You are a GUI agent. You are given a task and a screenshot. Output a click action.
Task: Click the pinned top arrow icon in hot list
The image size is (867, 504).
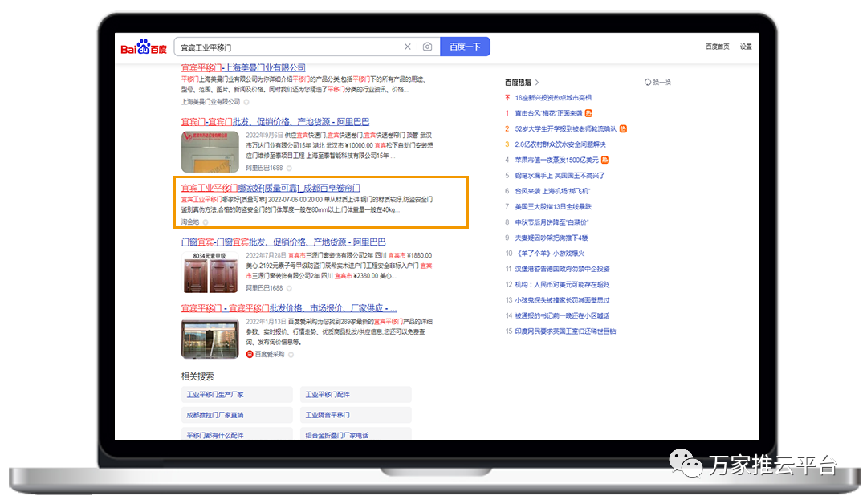[x=507, y=98]
